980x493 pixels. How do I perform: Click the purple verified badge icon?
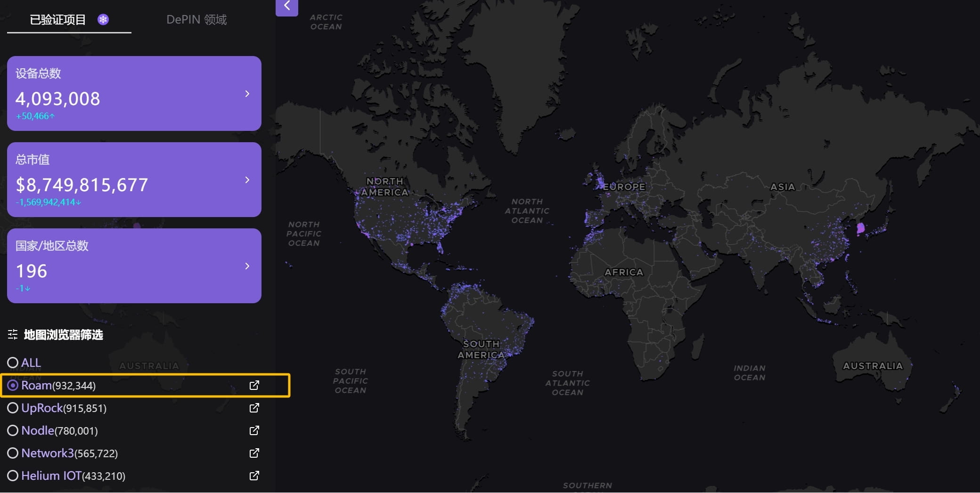tap(103, 20)
